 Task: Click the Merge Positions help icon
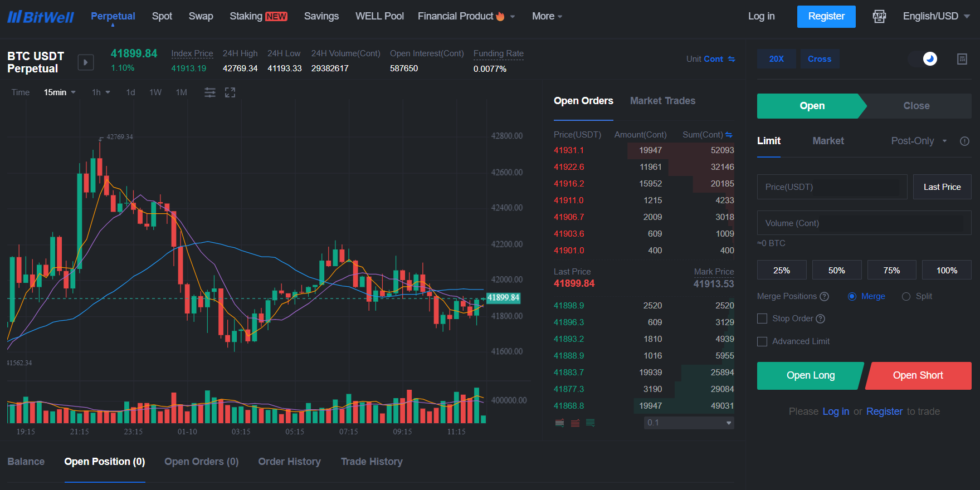[825, 296]
